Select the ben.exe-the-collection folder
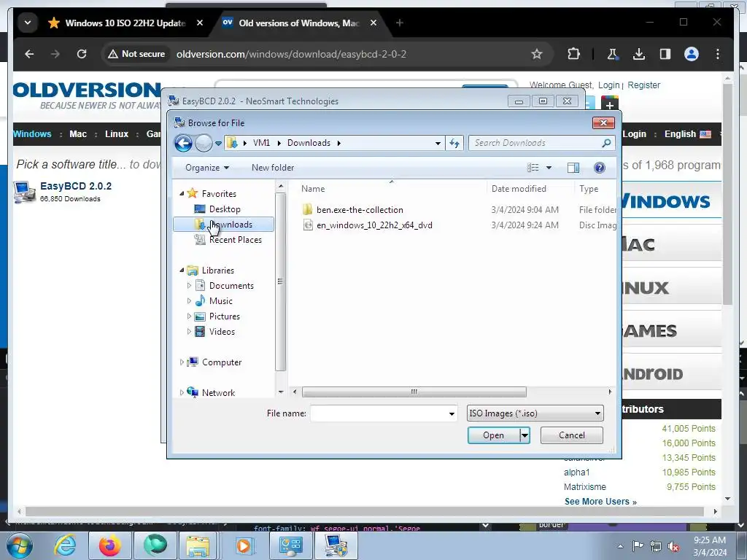 pos(360,210)
